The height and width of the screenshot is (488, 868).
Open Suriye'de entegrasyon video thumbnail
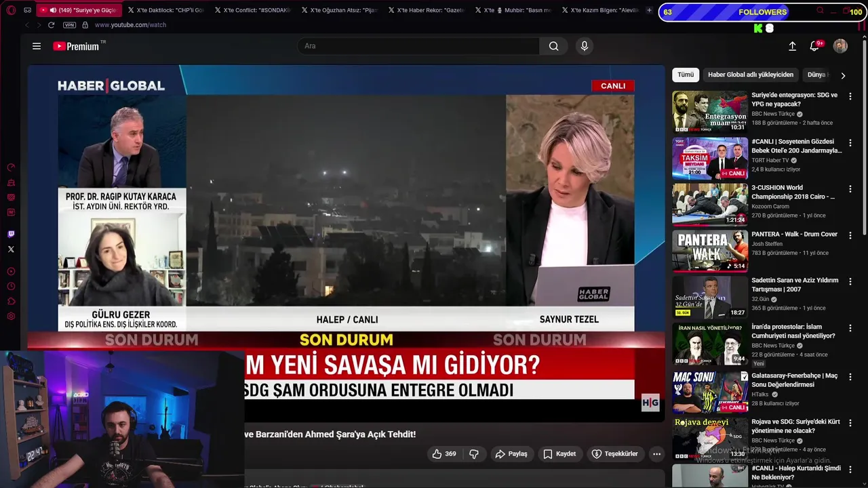pyautogui.click(x=709, y=112)
